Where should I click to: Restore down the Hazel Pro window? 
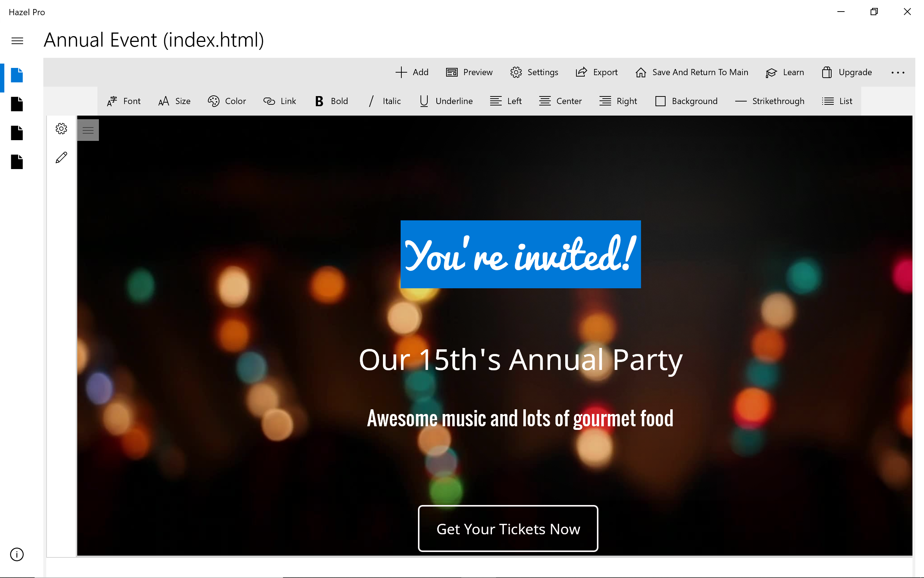(874, 12)
